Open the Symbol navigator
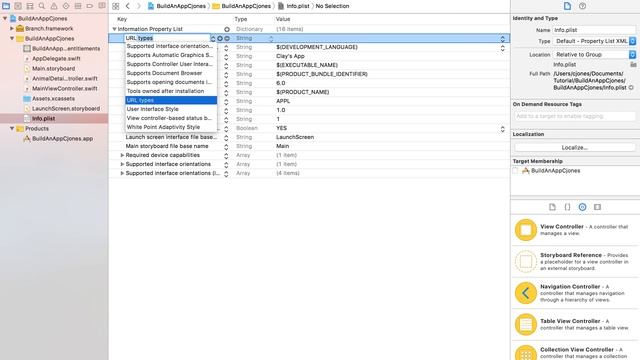This screenshot has width=640, height=360. pyautogui.click(x=30, y=6)
